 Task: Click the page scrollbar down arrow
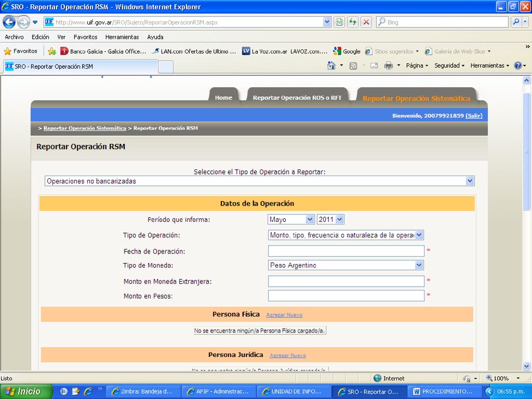pyautogui.click(x=527, y=366)
